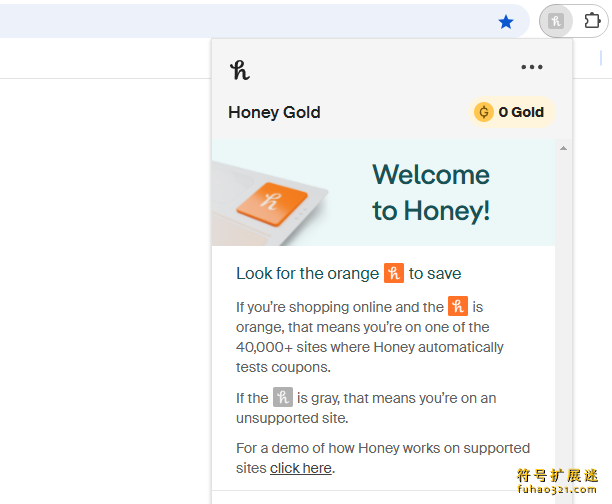Image resolution: width=612 pixels, height=504 pixels.
Task: Open the three-dot more options menu
Action: click(532, 67)
